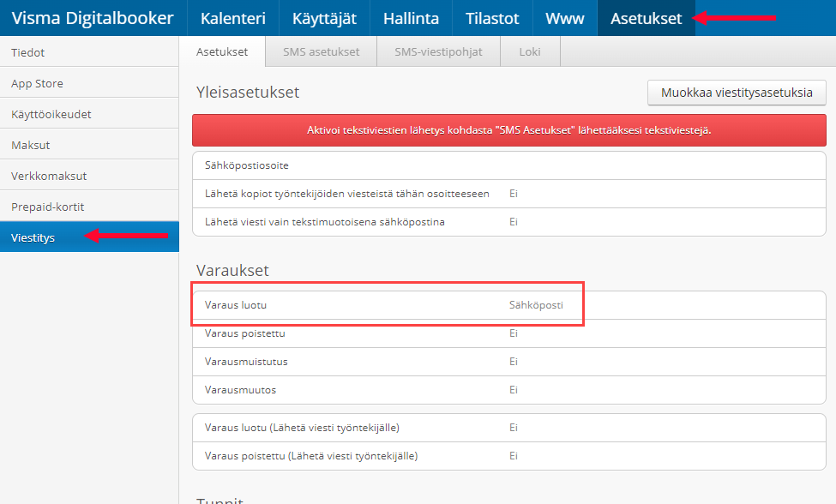Open the Hallinta menu item
The height and width of the screenshot is (504, 836).
[411, 18]
